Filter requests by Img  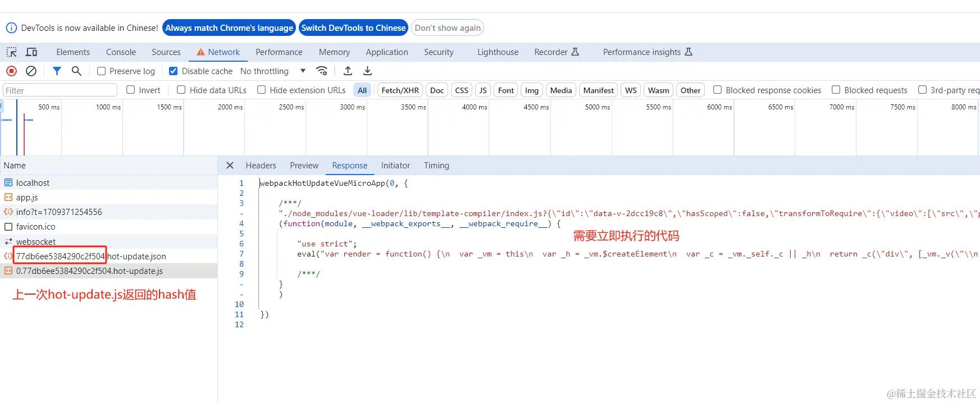coord(532,90)
